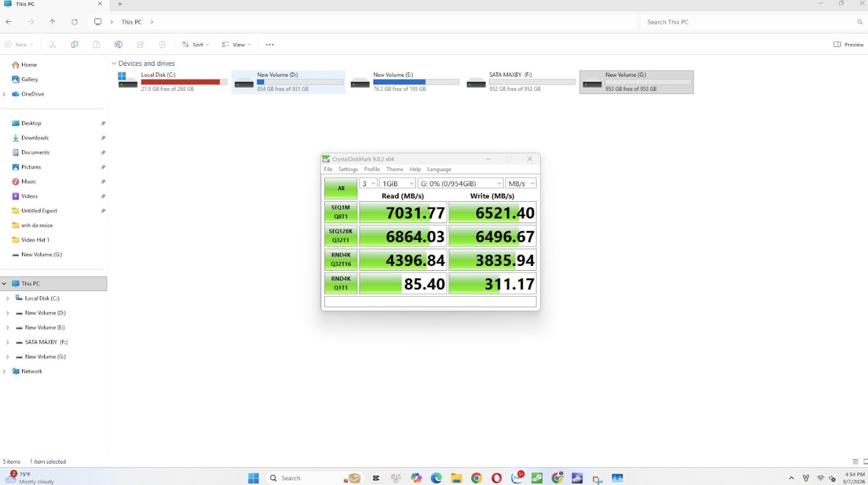
Task: Open the G: drive selection dropdown
Action: point(460,183)
